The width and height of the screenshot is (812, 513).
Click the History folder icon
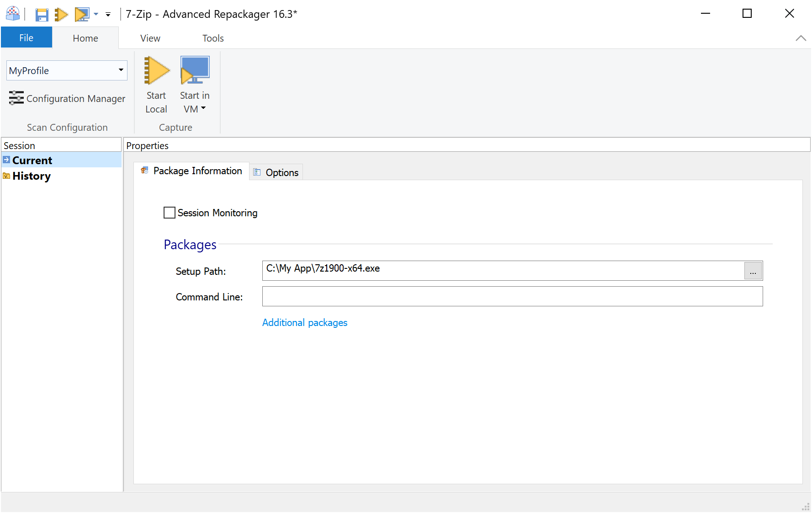coord(6,176)
